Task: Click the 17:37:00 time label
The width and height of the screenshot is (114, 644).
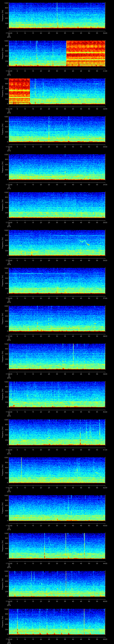Action: [x=9, y=336]
